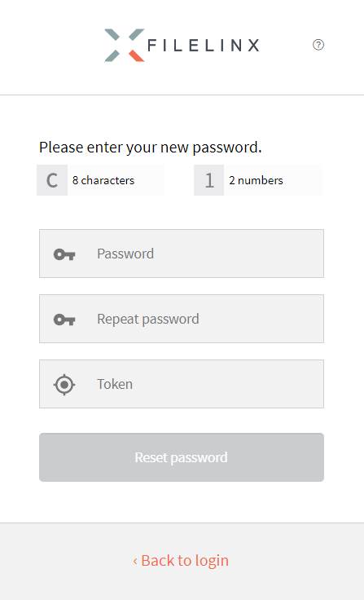Focus the Token input field
The height and width of the screenshot is (600, 364).
pos(182,384)
